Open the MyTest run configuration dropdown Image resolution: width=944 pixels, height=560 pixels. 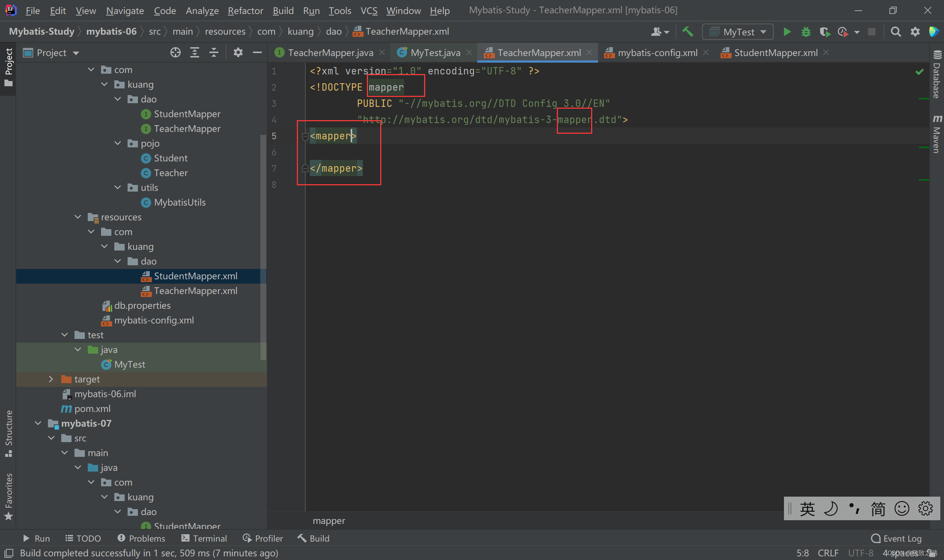738,32
